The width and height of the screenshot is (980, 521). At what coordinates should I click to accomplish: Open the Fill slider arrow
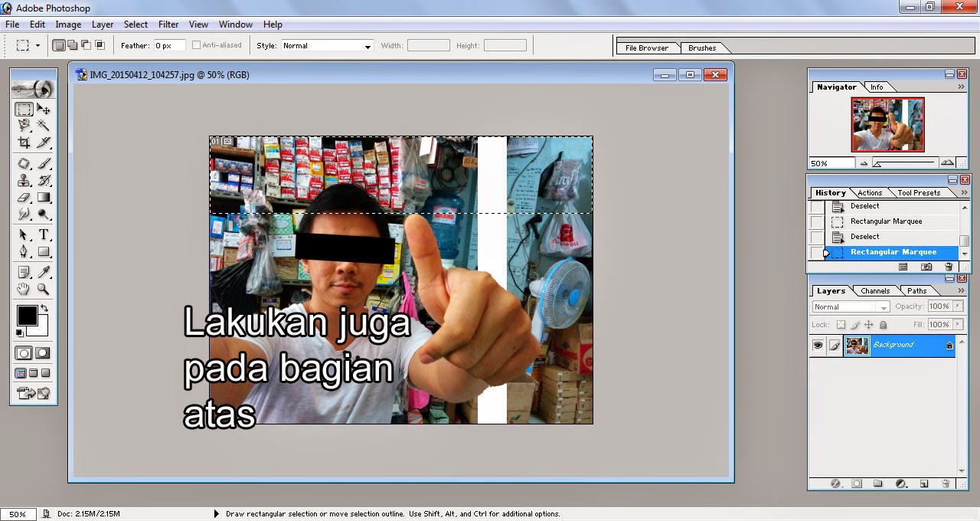coord(957,325)
